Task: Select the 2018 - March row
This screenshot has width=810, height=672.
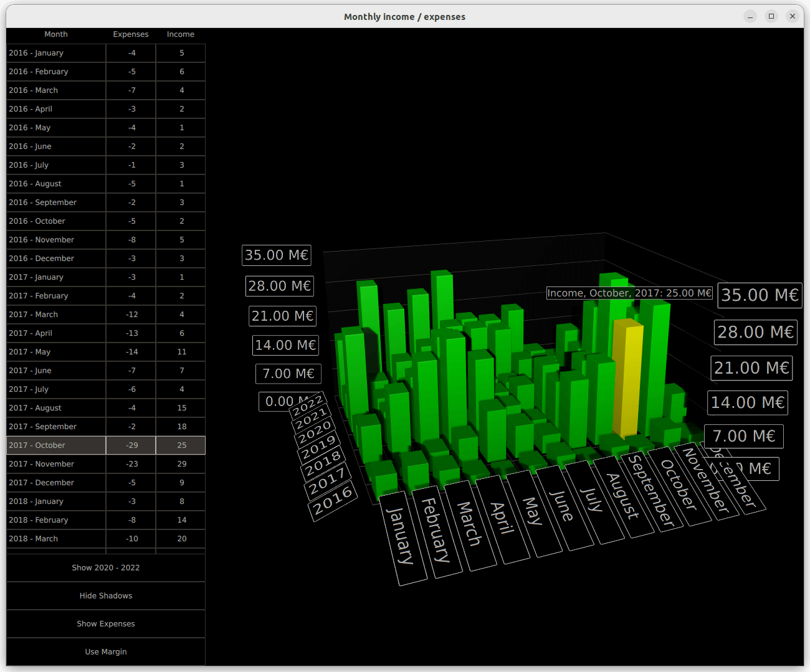Action: click(56, 539)
